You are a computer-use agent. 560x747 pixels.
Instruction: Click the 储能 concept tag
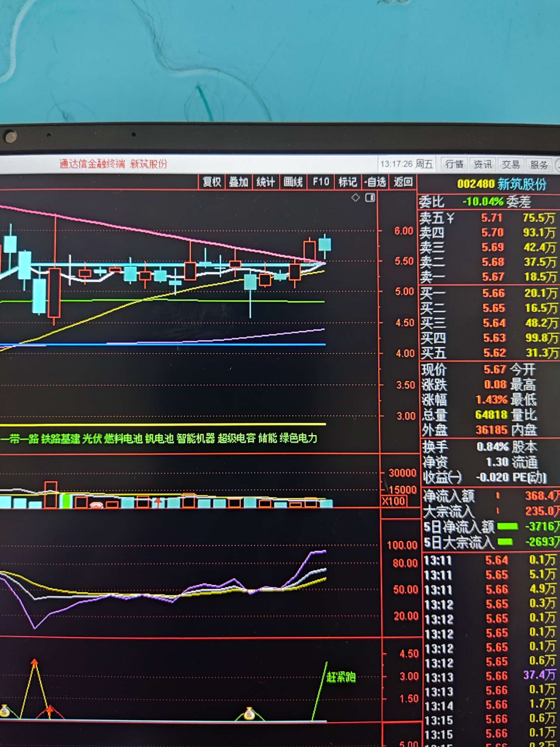tap(268, 438)
